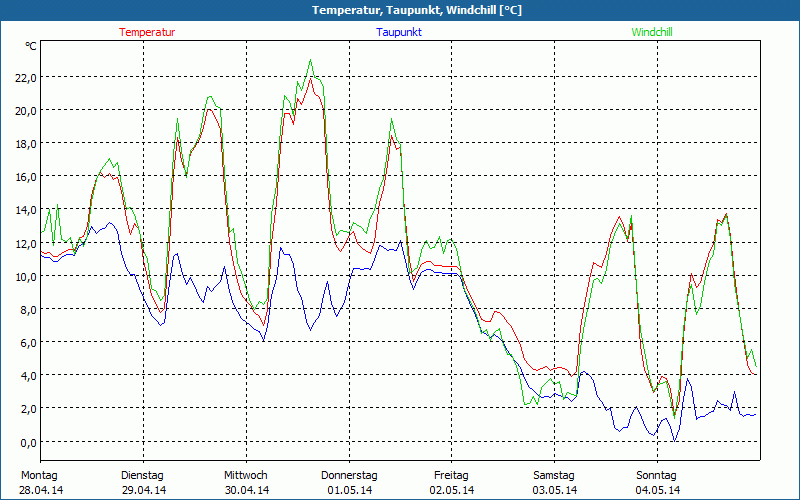Click the Donnerstag day label
This screenshot has height=500, width=800.
349,476
